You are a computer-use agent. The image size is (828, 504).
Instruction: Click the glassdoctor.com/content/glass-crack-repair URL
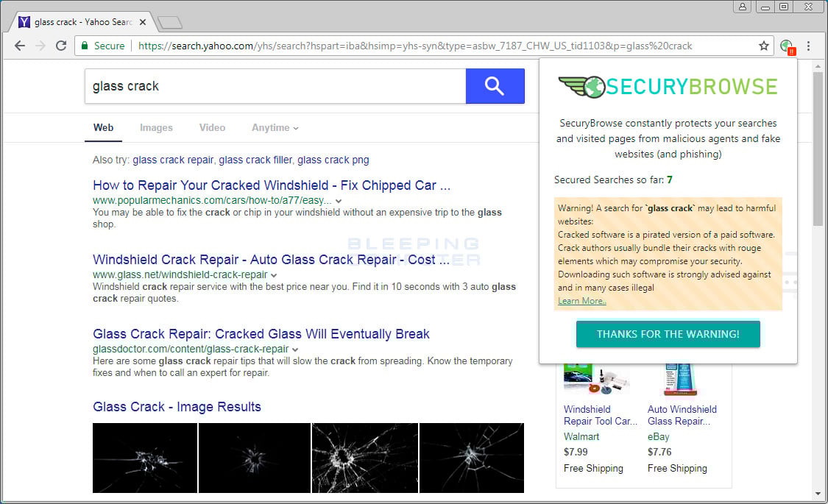tap(191, 349)
